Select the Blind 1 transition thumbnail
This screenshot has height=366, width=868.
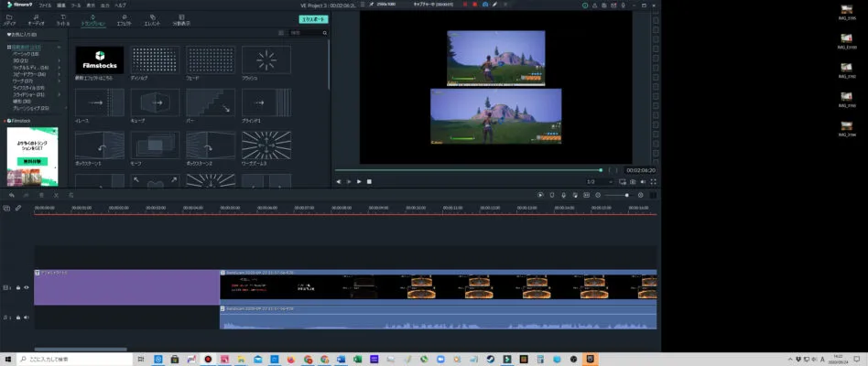266,102
